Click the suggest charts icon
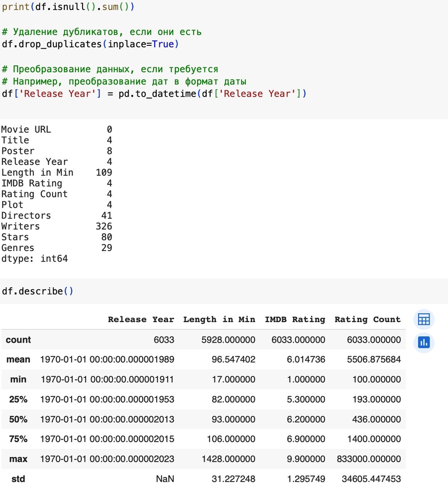The height and width of the screenshot is (492, 448). (x=424, y=342)
